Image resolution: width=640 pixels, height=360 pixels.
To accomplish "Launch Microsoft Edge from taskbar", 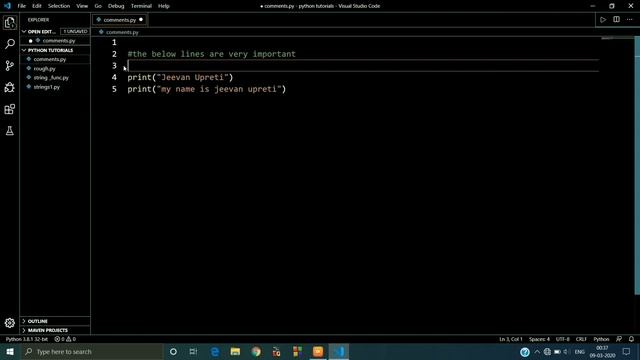I will [x=215, y=351].
